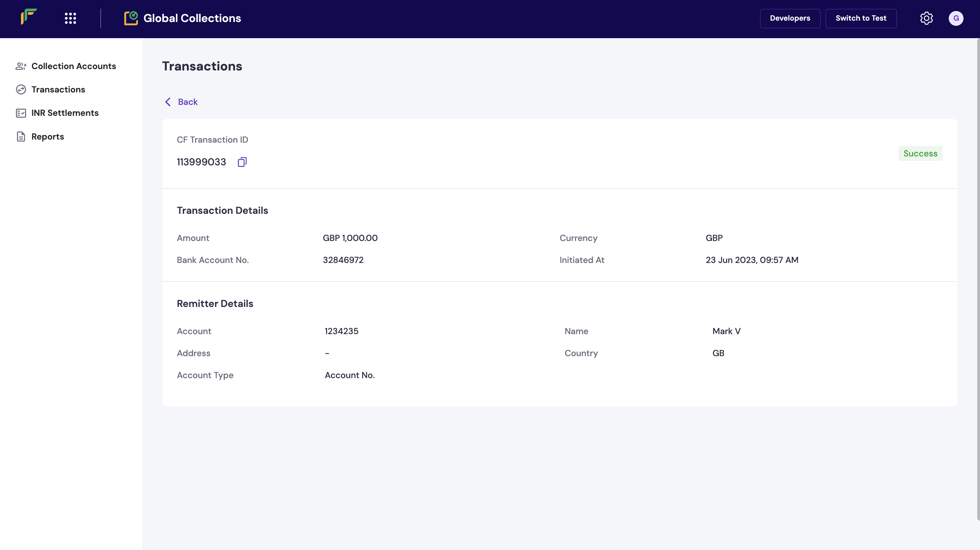
Task: Click the Back link
Action: coord(188,102)
